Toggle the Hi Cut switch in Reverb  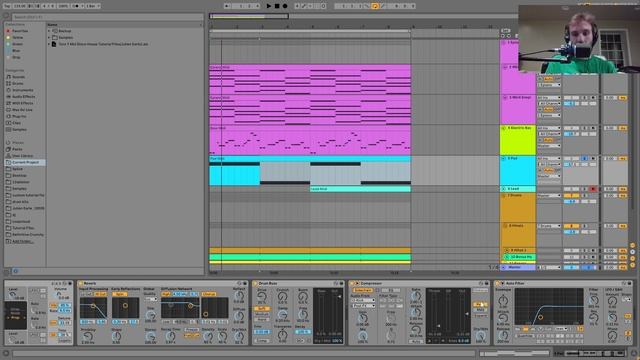(100, 294)
